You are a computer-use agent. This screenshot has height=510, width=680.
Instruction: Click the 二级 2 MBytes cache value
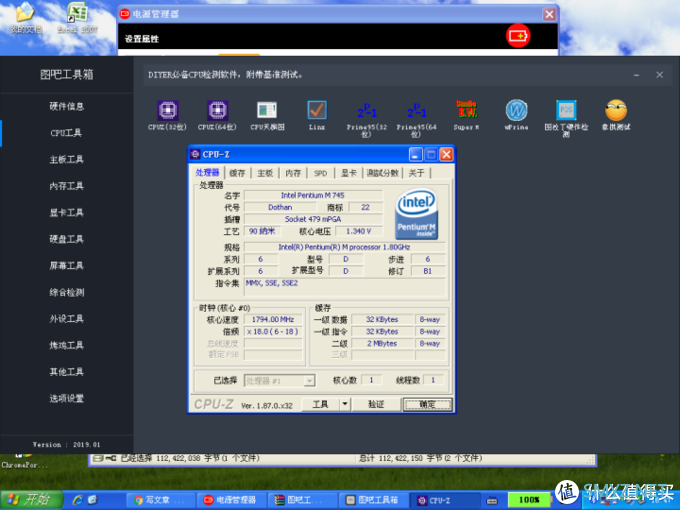pos(382,343)
